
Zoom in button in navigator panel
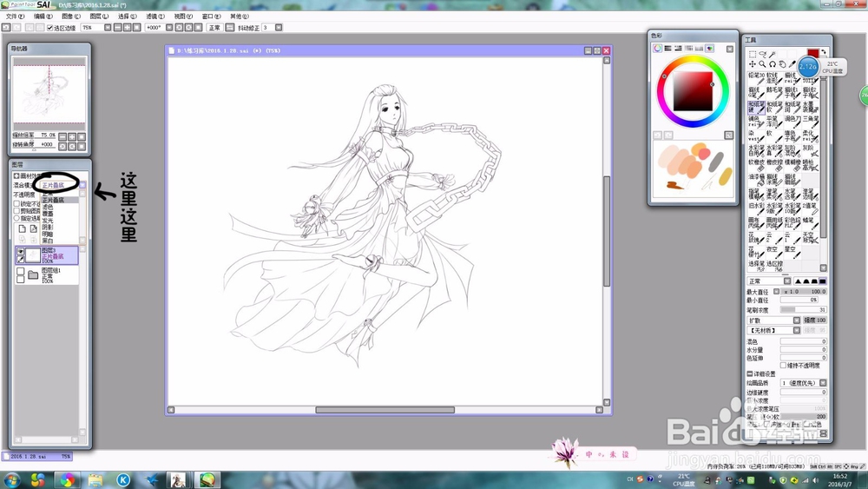[x=72, y=136]
